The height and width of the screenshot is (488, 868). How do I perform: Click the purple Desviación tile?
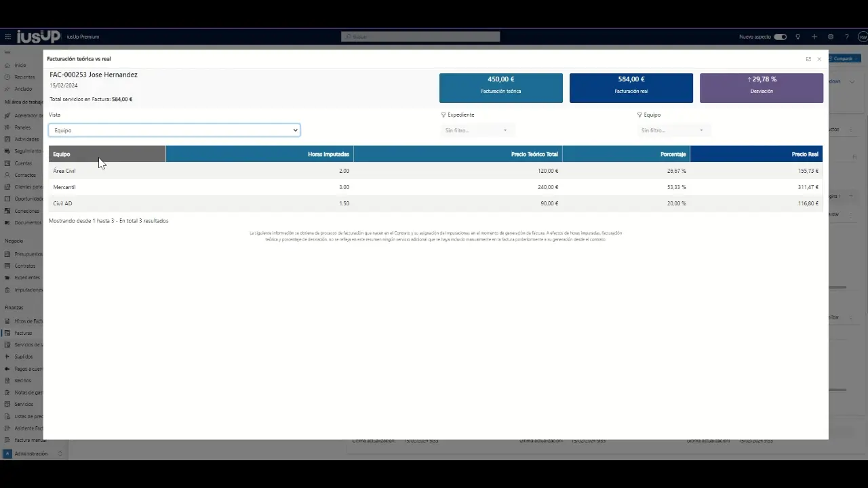(x=761, y=88)
